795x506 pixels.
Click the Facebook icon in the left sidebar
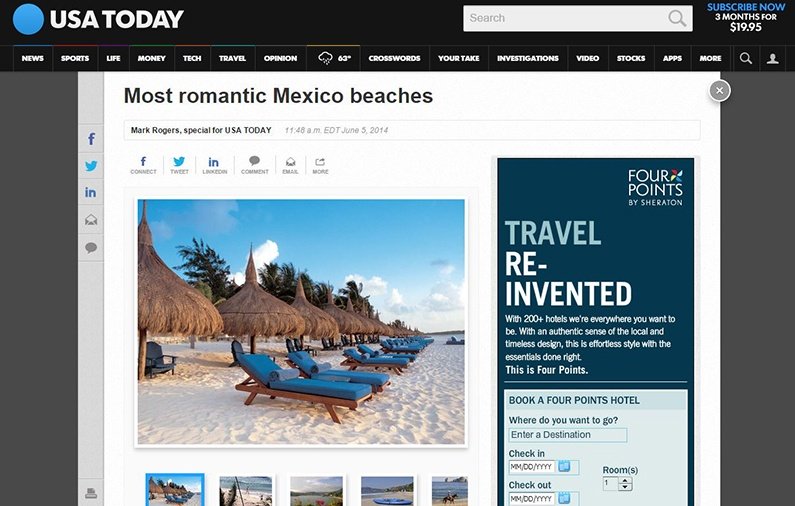click(91, 139)
